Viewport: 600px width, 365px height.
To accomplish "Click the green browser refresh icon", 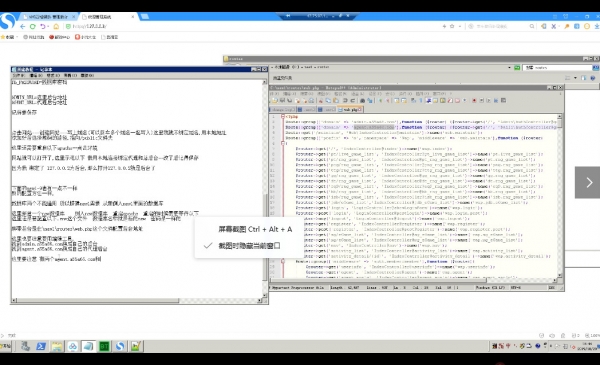I will (x=33, y=26).
